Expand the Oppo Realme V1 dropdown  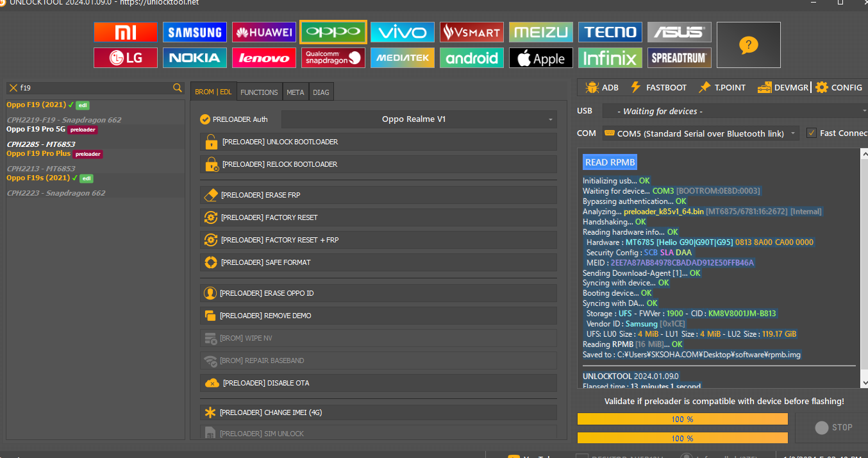[x=419, y=119]
